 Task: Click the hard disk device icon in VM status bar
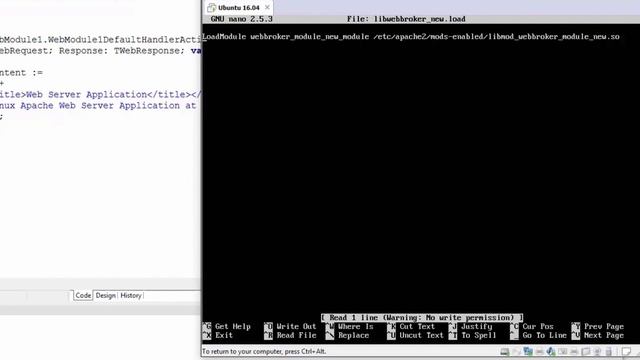[x=505, y=351]
